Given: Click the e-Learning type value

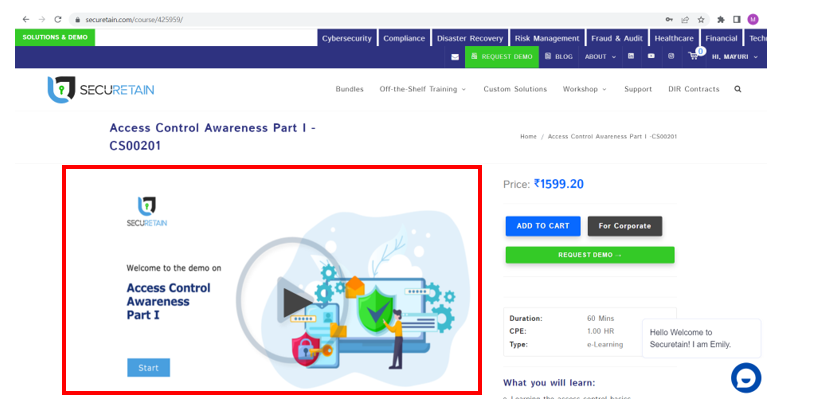Looking at the screenshot, I should coord(605,344).
